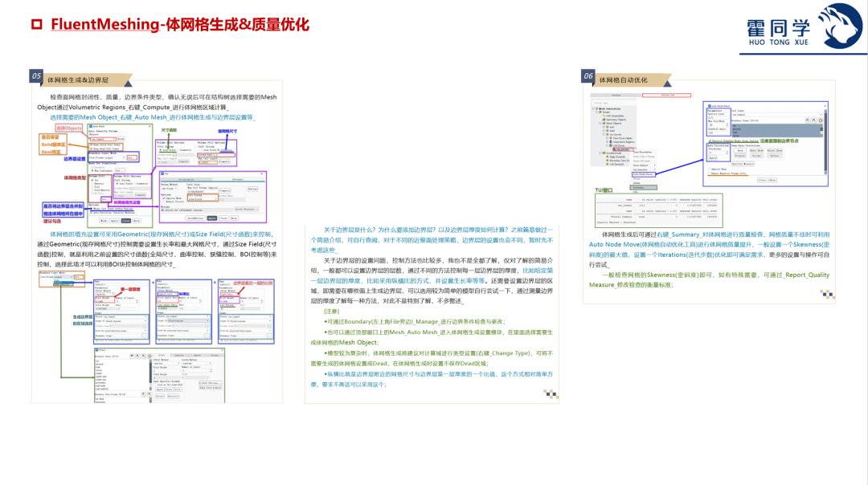
Task: Click the Filter Text field in outline tree
Action: click(x=613, y=103)
